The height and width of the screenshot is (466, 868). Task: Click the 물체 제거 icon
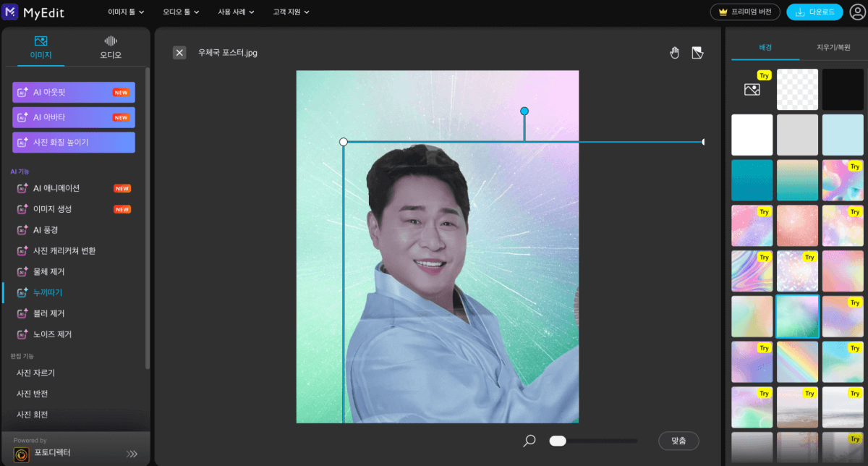(22, 272)
